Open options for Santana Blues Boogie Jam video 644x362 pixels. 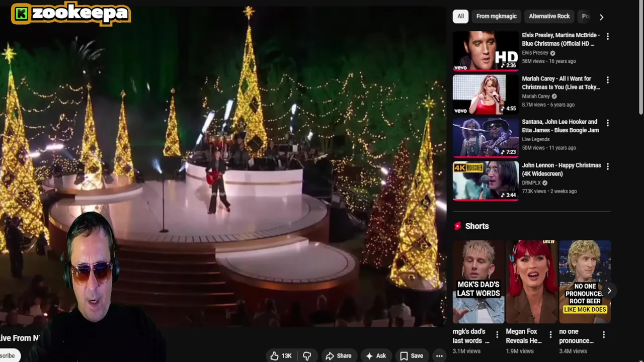tap(607, 123)
